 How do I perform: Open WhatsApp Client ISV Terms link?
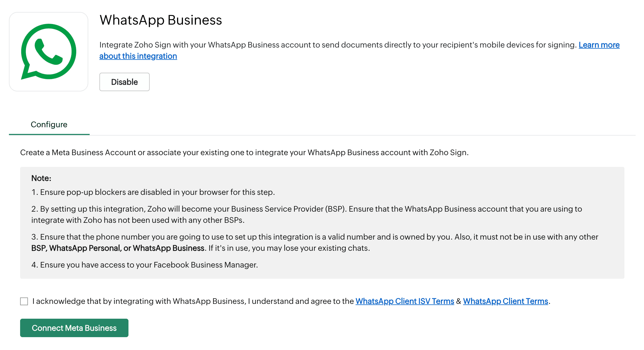point(404,301)
